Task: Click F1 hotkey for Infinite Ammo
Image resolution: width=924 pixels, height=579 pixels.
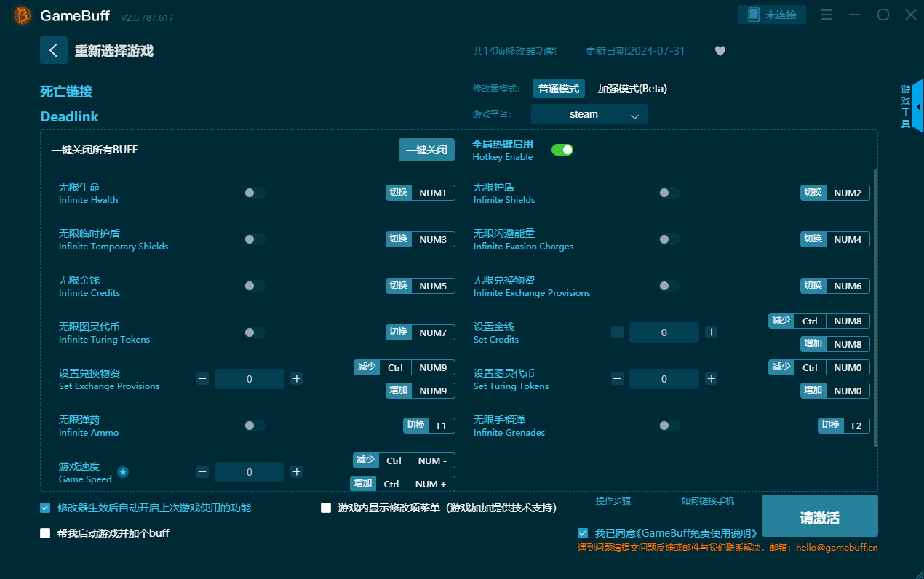Action: 442,426
